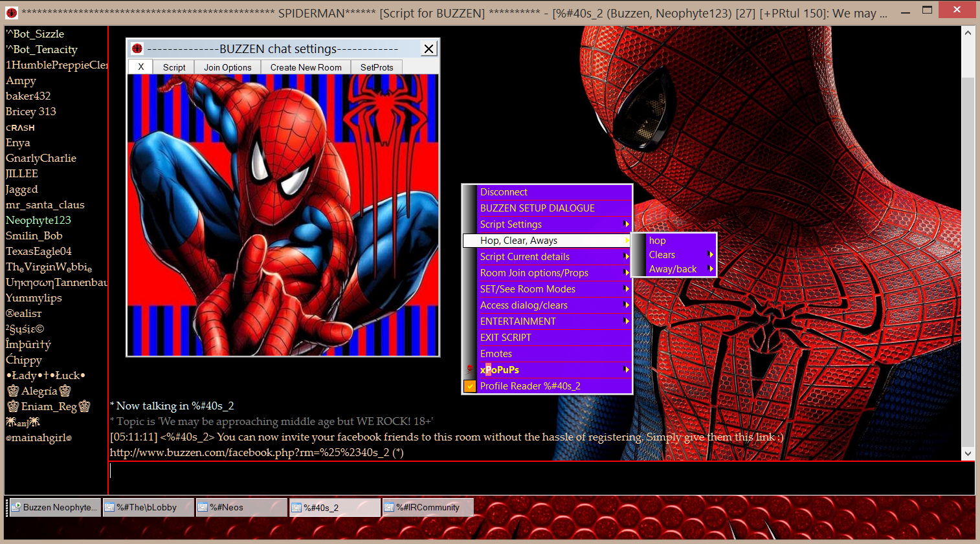The width and height of the screenshot is (980, 544).
Task: Select the Create New Room tab
Action: (306, 67)
